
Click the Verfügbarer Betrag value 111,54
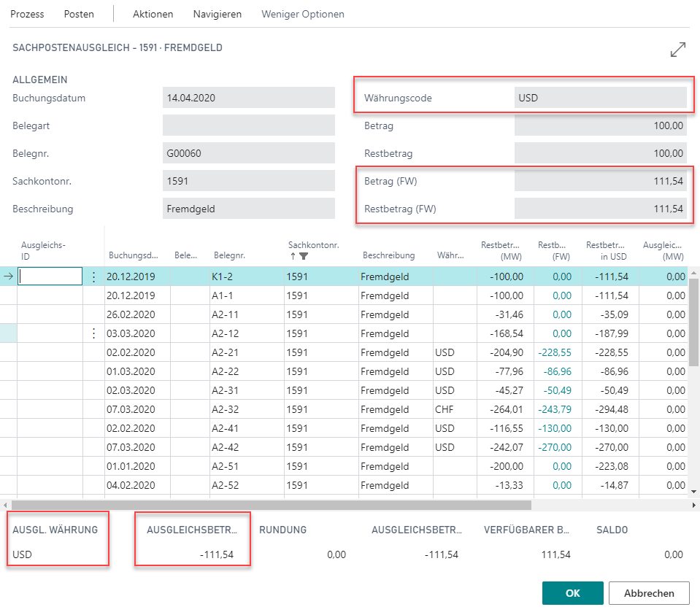555,554
